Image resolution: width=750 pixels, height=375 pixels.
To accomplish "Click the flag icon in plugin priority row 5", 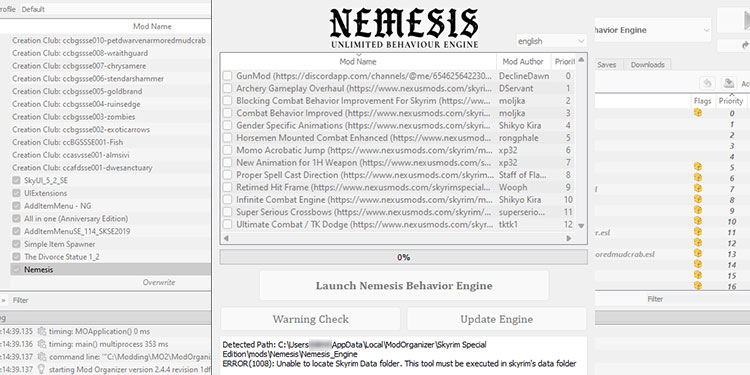I will (x=698, y=167).
